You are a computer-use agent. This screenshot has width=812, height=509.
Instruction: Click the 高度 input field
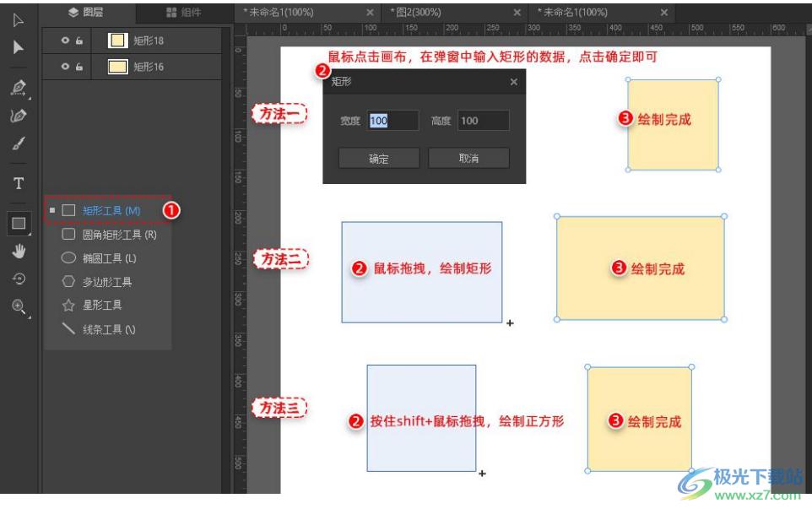(483, 121)
